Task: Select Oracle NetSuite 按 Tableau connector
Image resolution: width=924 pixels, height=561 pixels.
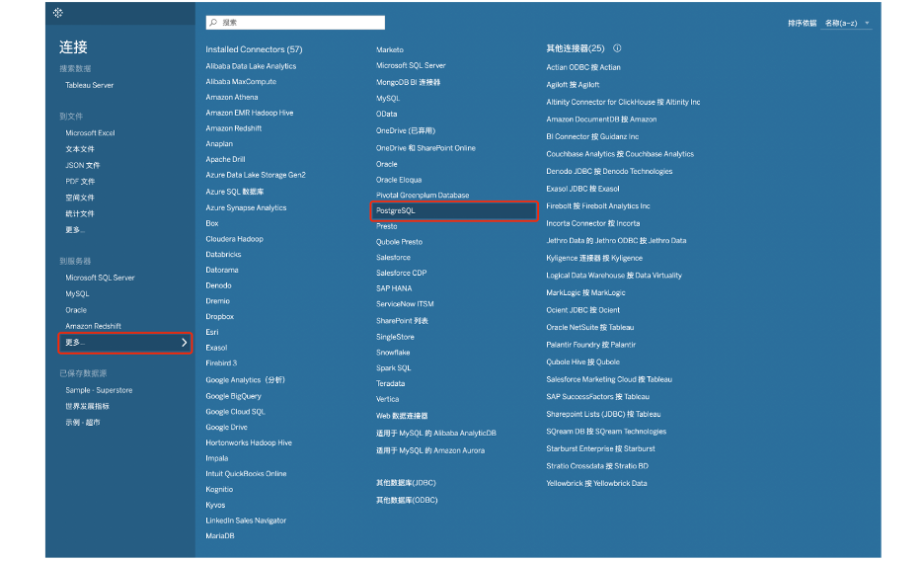Action: click(x=589, y=327)
